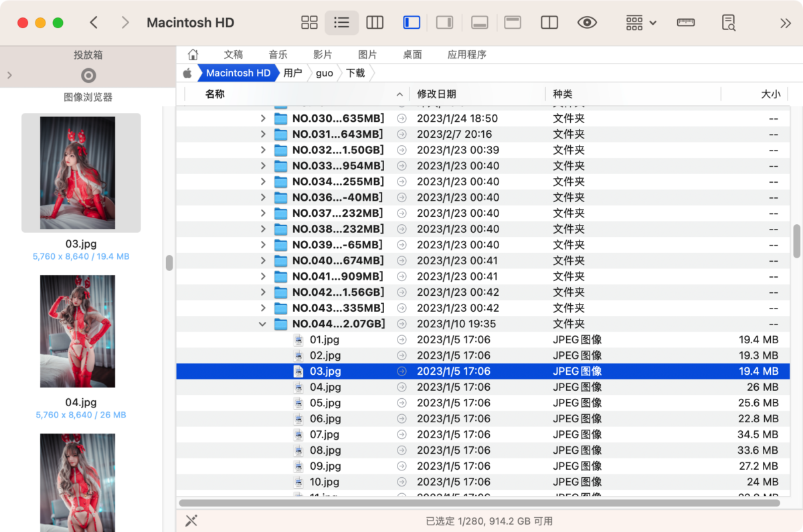The height and width of the screenshot is (532, 803).
Task: Select guo path segment
Action: point(325,73)
